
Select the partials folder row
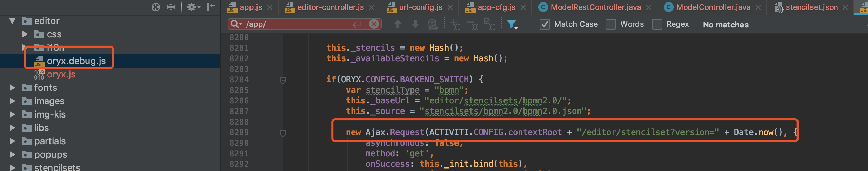click(x=110, y=141)
